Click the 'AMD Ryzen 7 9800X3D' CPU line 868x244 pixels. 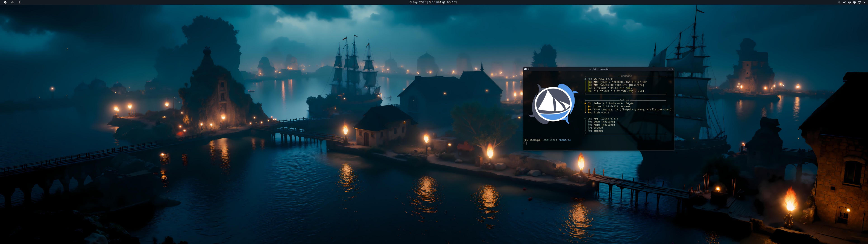click(x=618, y=82)
